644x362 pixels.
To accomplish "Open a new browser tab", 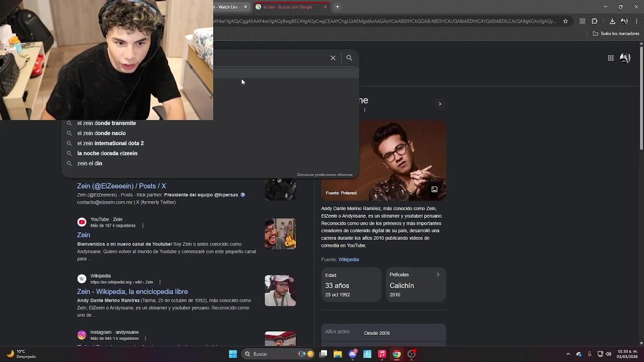I will click(x=337, y=7).
